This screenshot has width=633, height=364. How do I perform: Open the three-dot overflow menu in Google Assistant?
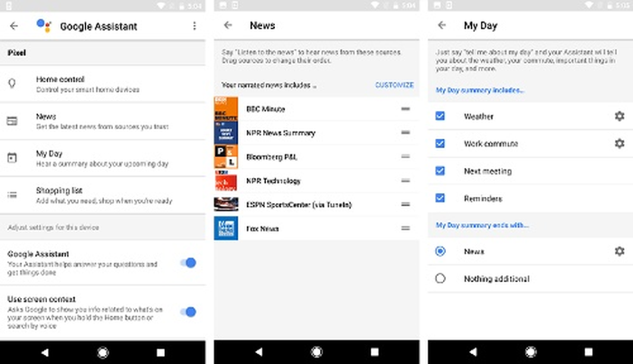pyautogui.click(x=194, y=26)
